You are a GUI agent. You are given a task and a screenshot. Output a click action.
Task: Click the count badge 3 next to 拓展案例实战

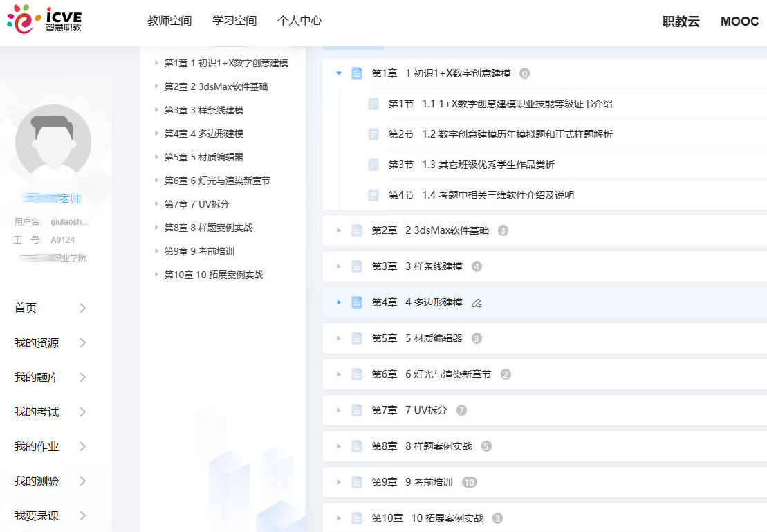[x=497, y=518]
